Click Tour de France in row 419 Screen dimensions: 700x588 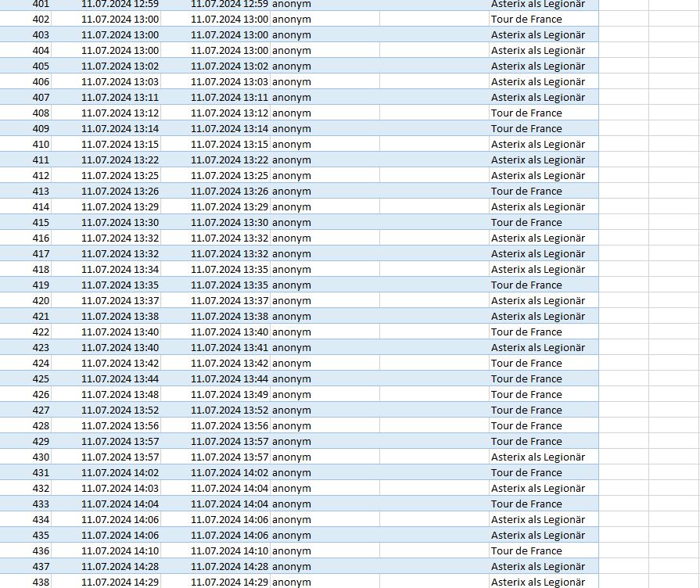click(x=526, y=285)
